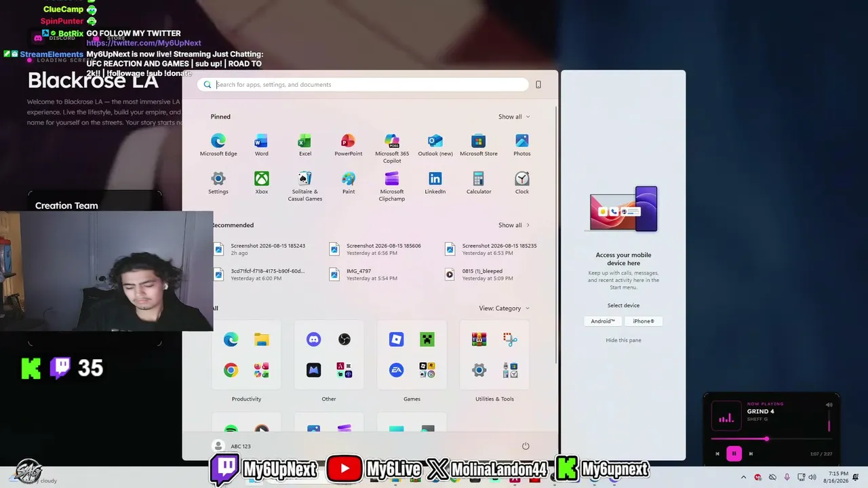Launch WinRAR in Utilities & Tools
The width and height of the screenshot is (868, 488).
click(479, 339)
